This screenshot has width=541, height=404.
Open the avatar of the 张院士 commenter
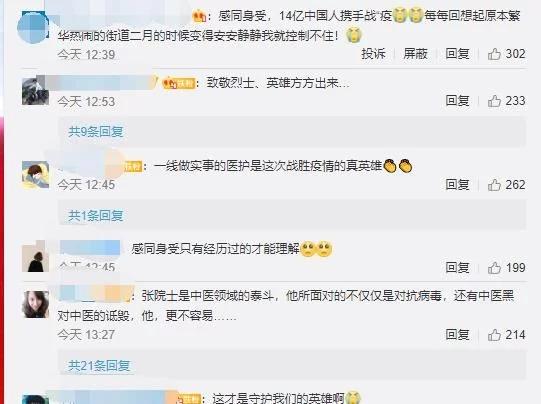pos(35,304)
